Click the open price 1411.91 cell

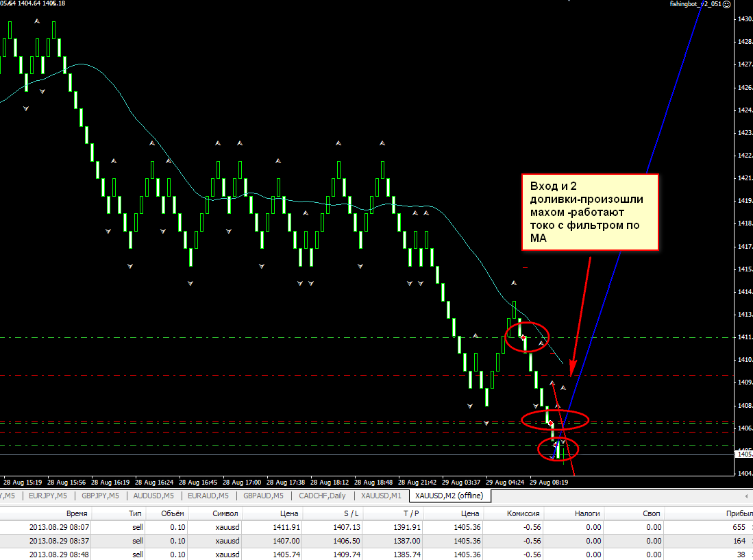point(286,527)
